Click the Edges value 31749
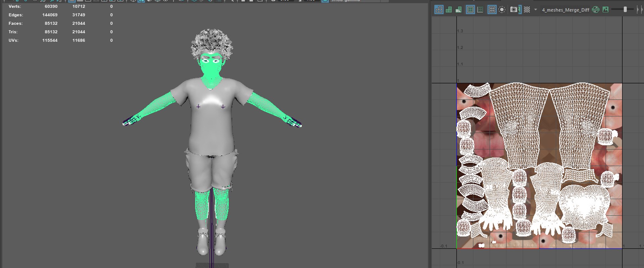The image size is (644, 268). point(79,15)
